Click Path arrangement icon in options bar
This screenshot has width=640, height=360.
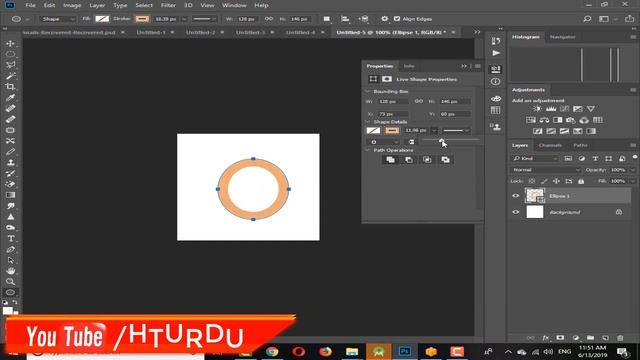[363, 19]
